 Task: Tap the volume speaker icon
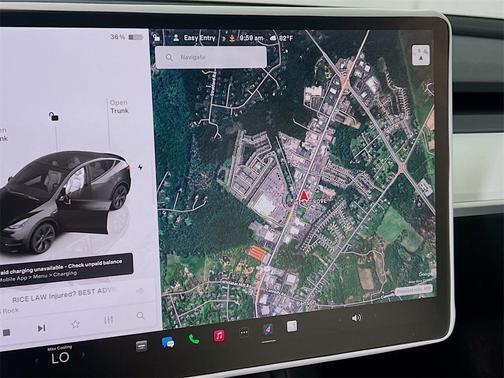point(356,318)
